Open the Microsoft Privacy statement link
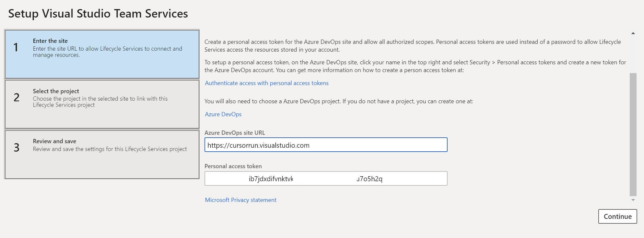 (x=240, y=200)
